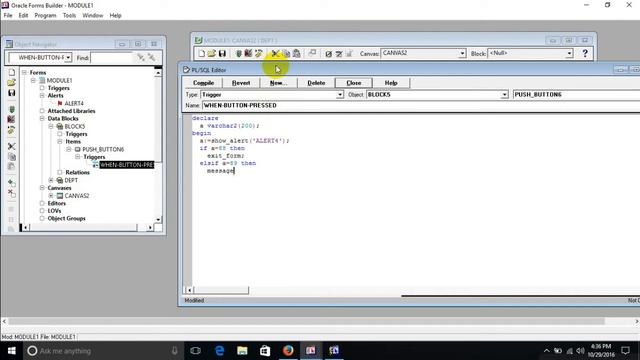Click Save disk icon in Object Navigator sidebar

pyautogui.click(x=12, y=93)
